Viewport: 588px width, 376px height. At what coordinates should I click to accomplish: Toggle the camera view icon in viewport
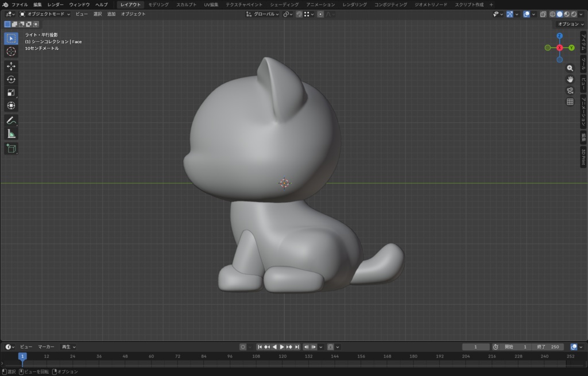click(x=570, y=91)
